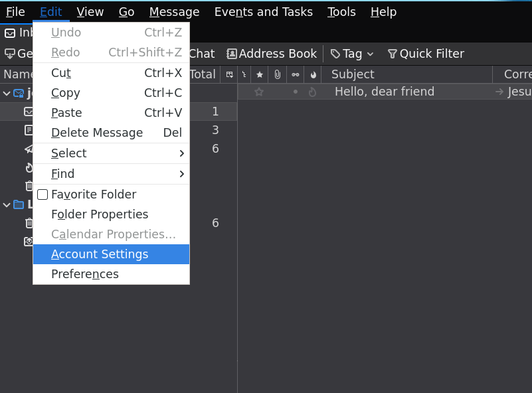Tick the Favorite Folder checkbox
532x393 pixels.
coord(43,195)
